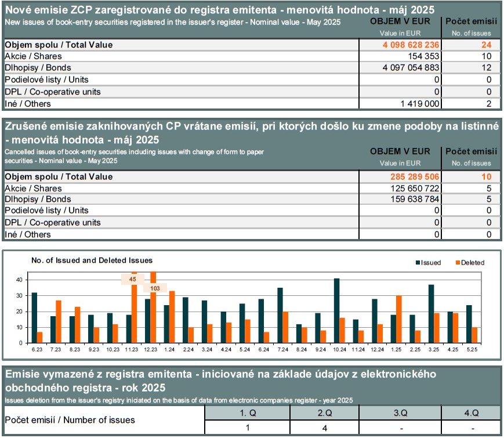The image size is (504, 438).
Task: Click value 4 under 2.Q
Action: click(325, 428)
